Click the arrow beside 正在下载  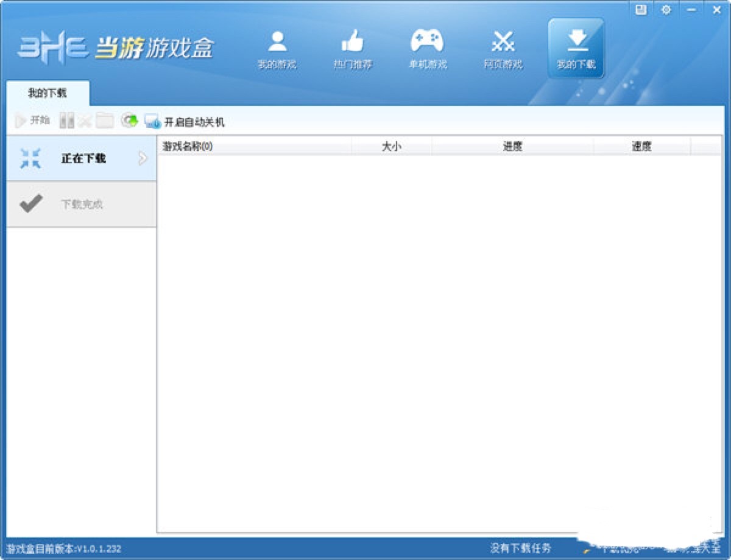coord(143,159)
